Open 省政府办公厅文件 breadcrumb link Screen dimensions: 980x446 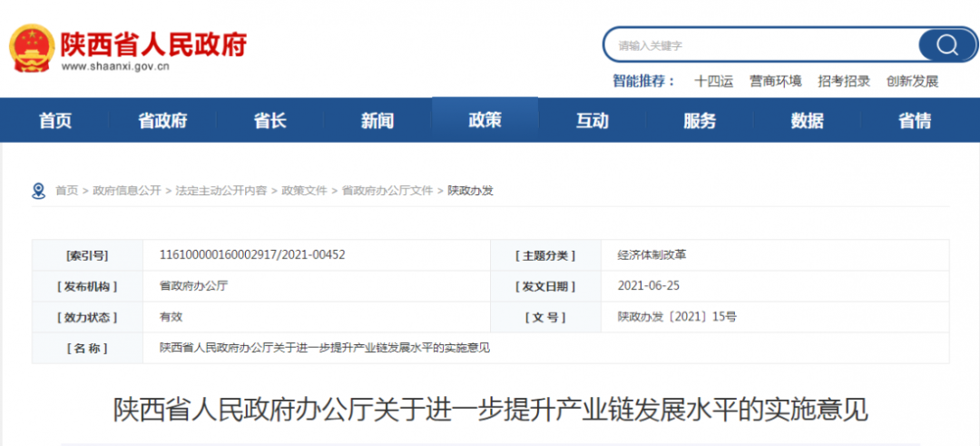click(x=387, y=191)
